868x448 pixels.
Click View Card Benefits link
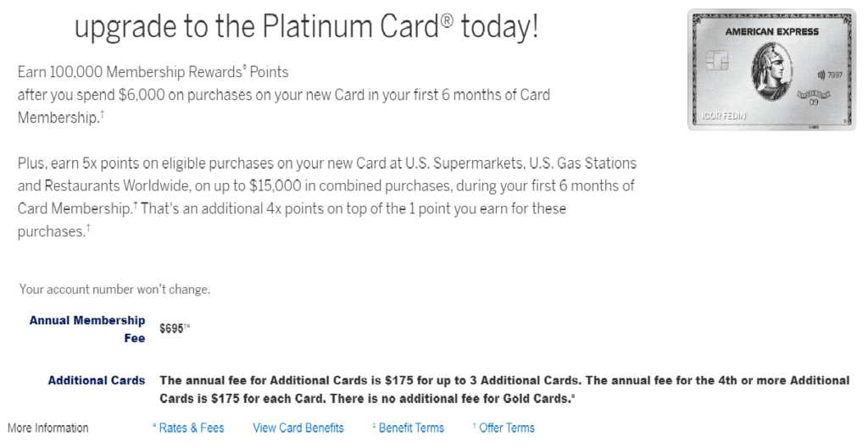[x=298, y=428]
